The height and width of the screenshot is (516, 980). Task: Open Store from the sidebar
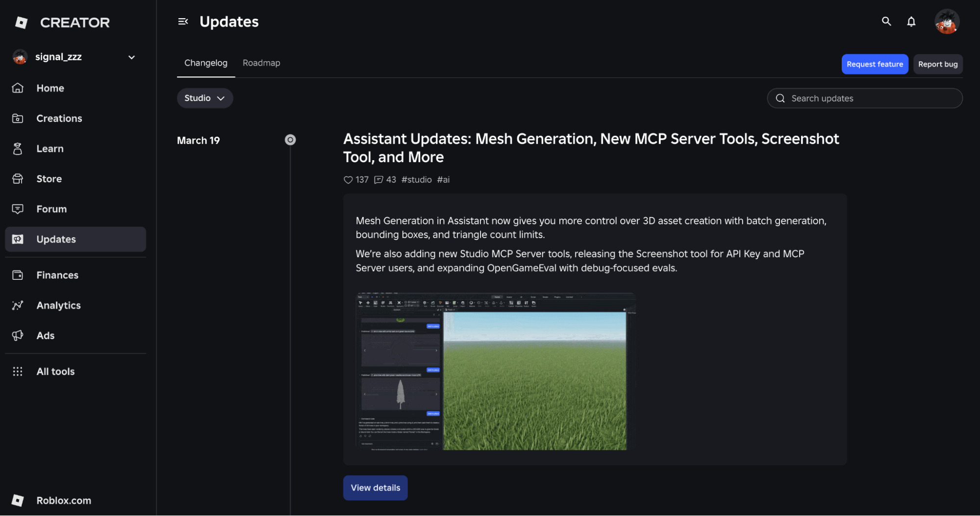click(x=75, y=179)
